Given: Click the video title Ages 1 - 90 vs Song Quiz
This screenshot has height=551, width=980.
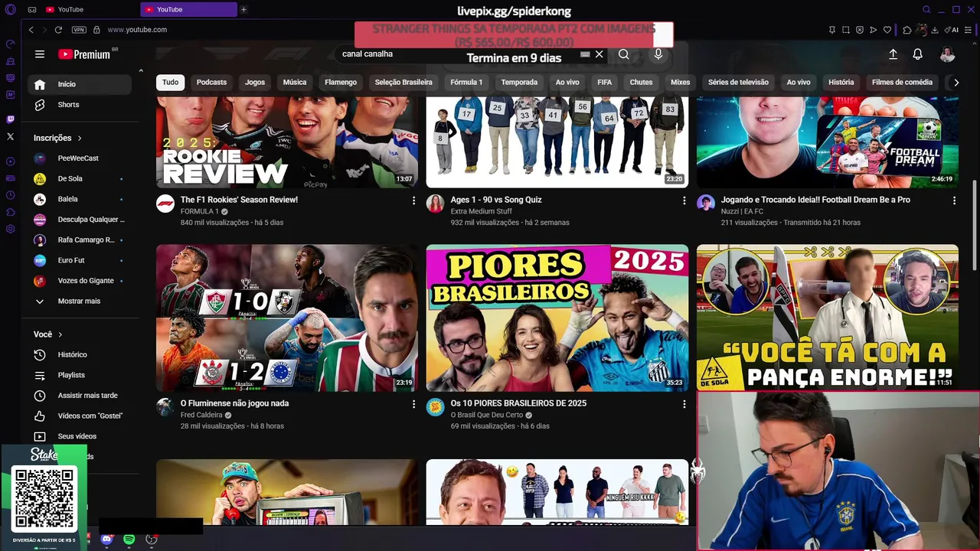Looking at the screenshot, I should pyautogui.click(x=496, y=200).
